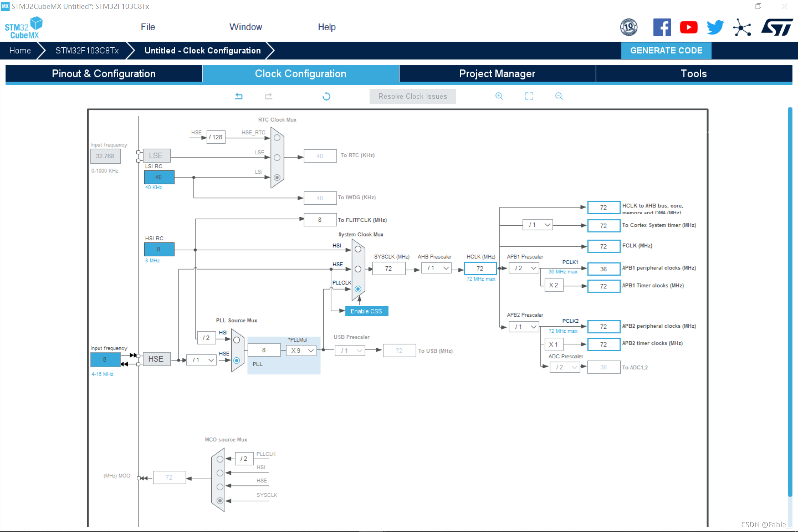Switch to Tools tab

pyautogui.click(x=694, y=74)
